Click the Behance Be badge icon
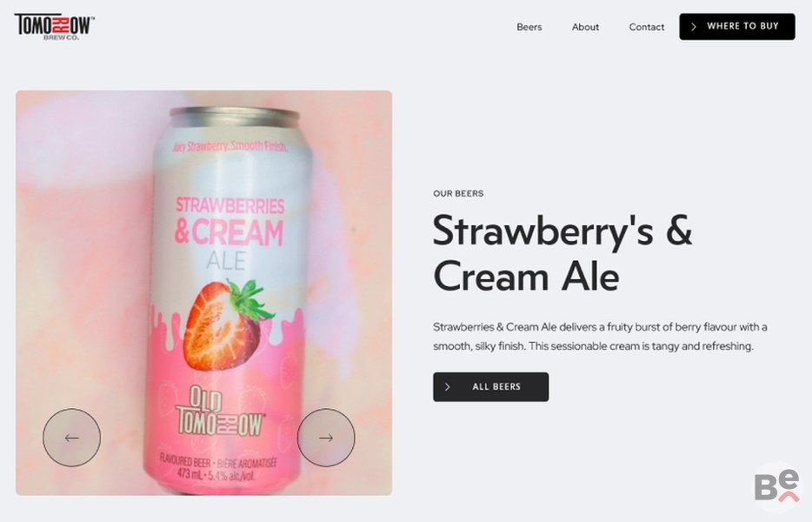 click(776, 486)
